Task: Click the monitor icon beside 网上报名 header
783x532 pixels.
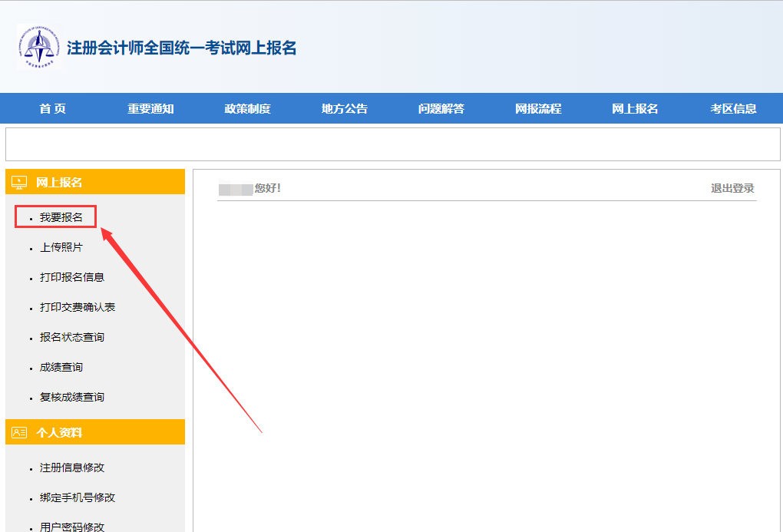Action: click(x=19, y=183)
